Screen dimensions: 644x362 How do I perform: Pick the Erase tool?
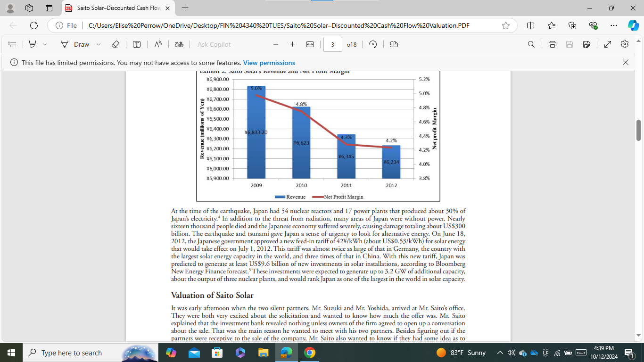click(115, 44)
